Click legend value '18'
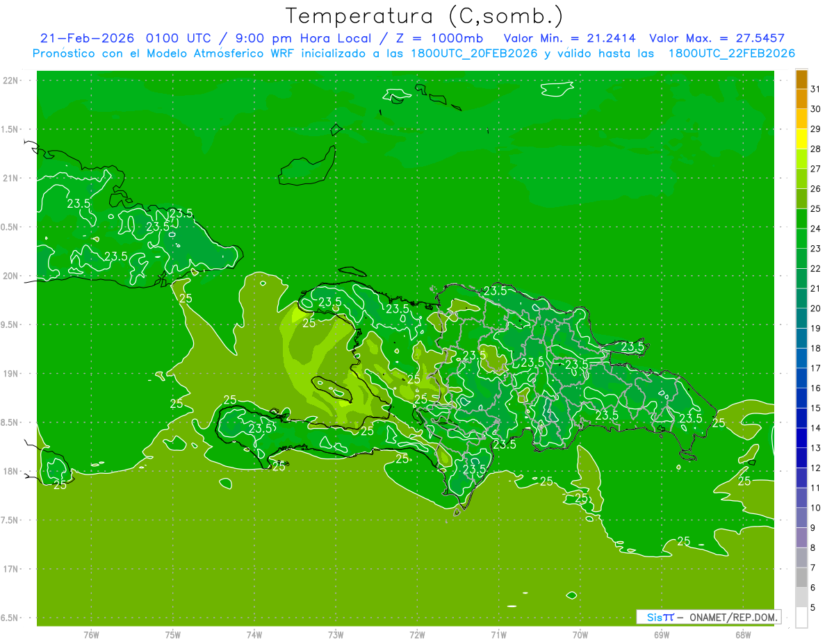The width and height of the screenshot is (834, 644). point(816,348)
